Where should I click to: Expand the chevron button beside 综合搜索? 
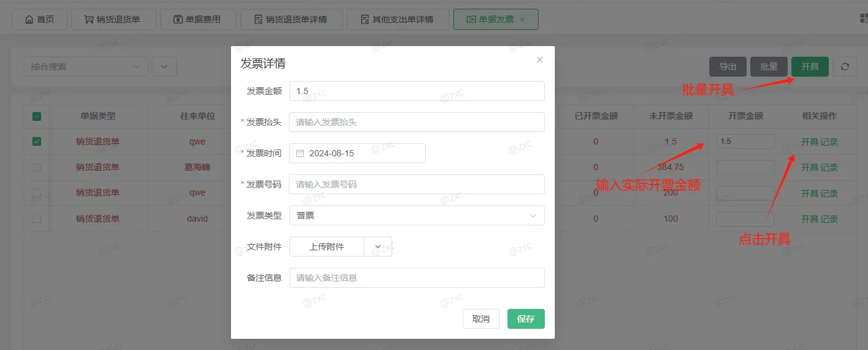coord(164,67)
